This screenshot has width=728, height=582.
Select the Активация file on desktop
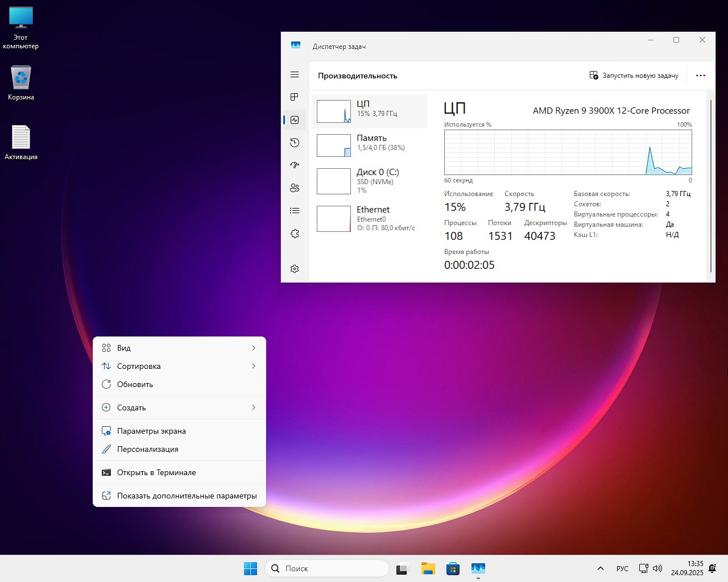pos(21,143)
